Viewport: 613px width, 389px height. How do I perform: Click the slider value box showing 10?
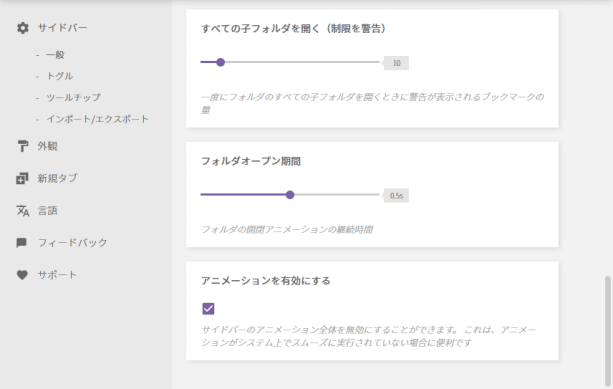click(396, 63)
